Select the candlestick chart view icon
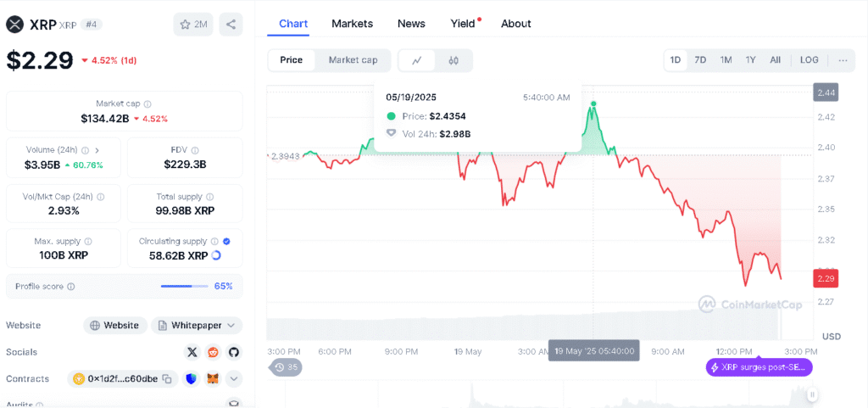868x408 pixels. pos(453,60)
